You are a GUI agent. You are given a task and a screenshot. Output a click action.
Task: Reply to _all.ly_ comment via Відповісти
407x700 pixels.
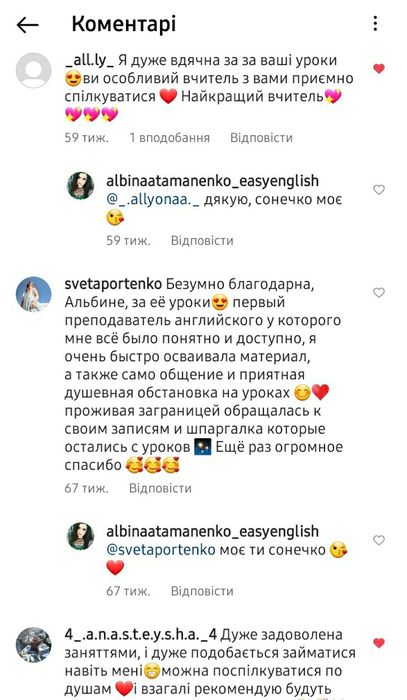(x=261, y=138)
